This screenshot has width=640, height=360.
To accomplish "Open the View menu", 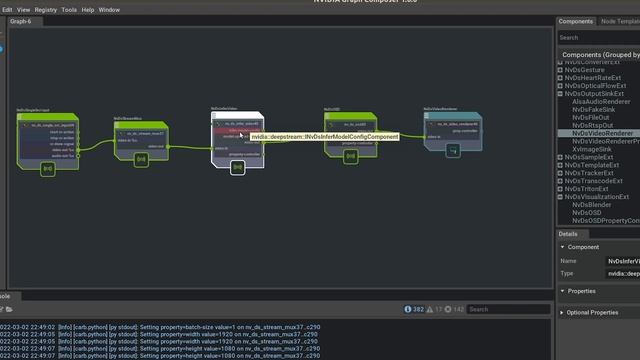I will click(23, 10).
